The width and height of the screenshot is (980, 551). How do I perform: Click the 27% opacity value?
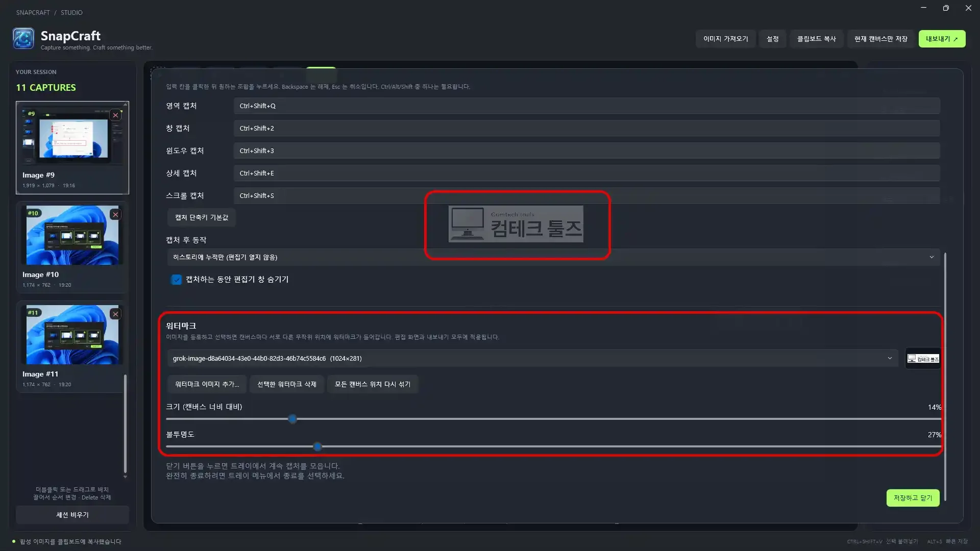(x=935, y=435)
